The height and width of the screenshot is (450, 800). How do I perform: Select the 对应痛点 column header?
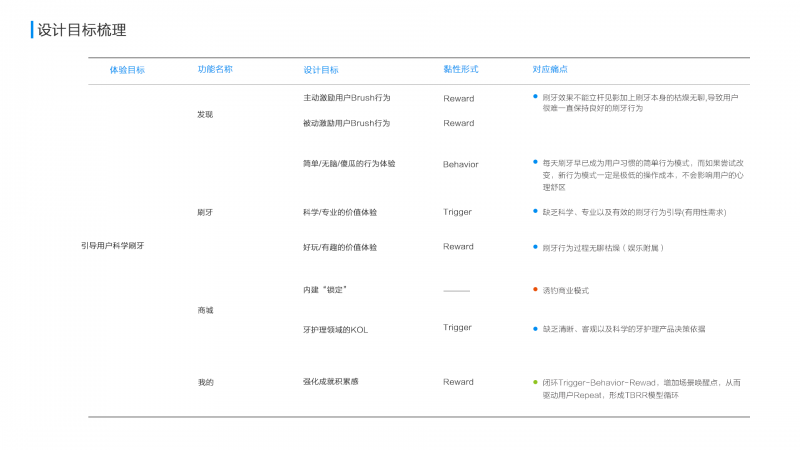550,69
